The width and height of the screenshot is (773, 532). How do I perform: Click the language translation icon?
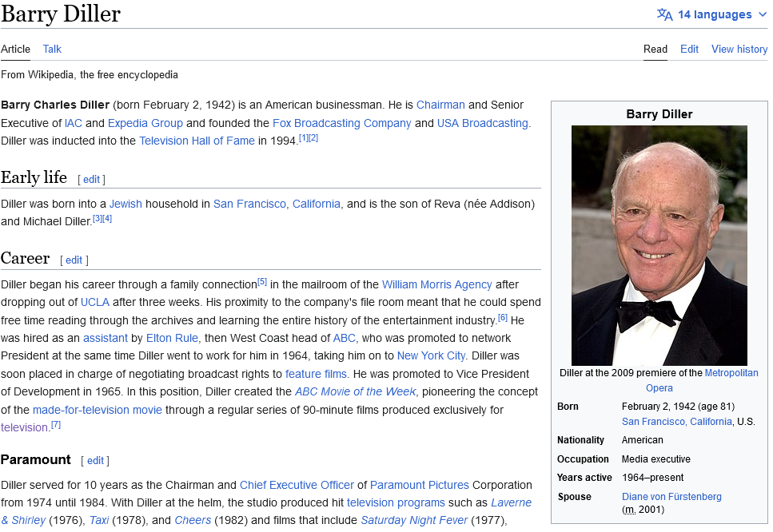click(x=664, y=14)
